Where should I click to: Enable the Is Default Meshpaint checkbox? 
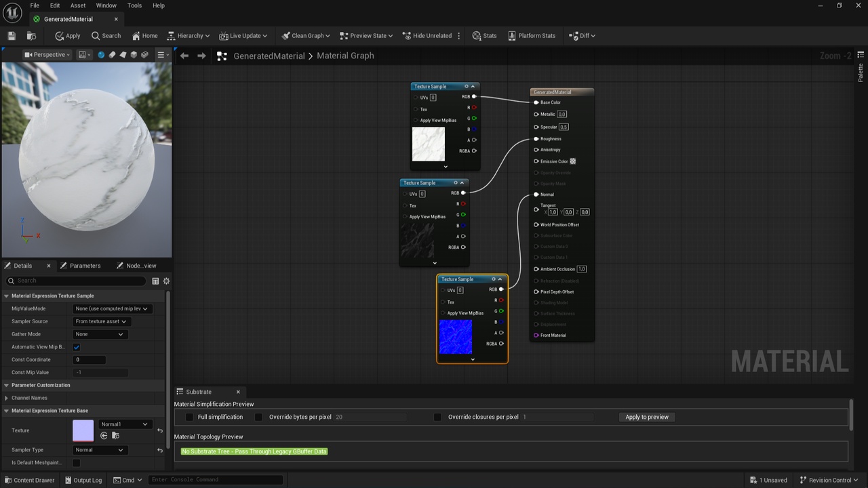77,463
